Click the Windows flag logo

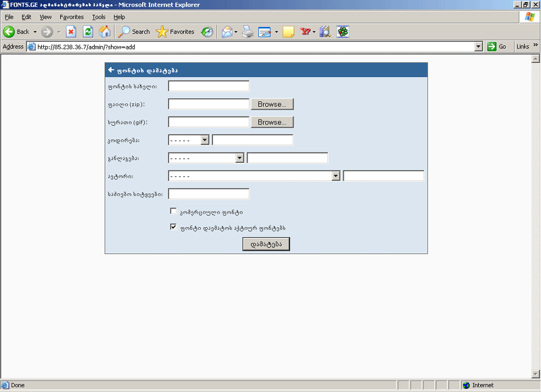click(x=530, y=16)
